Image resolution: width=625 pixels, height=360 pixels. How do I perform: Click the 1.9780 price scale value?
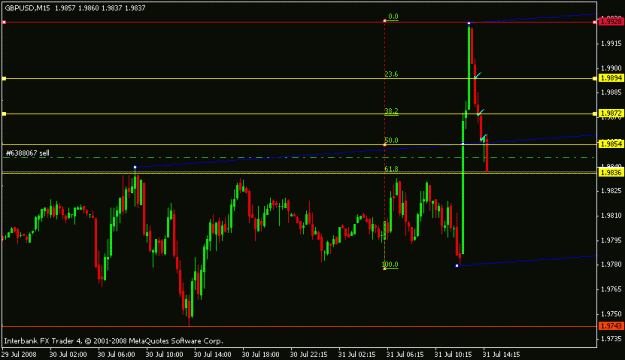[611, 265]
